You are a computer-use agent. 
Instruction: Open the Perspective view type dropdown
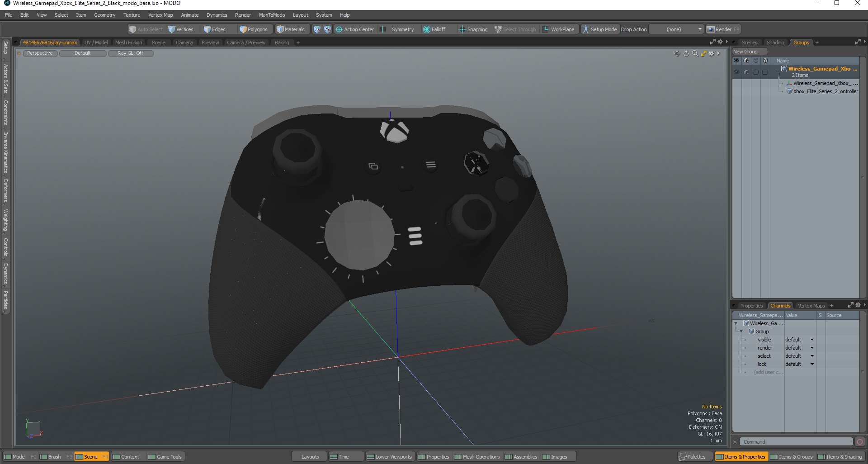[40, 53]
